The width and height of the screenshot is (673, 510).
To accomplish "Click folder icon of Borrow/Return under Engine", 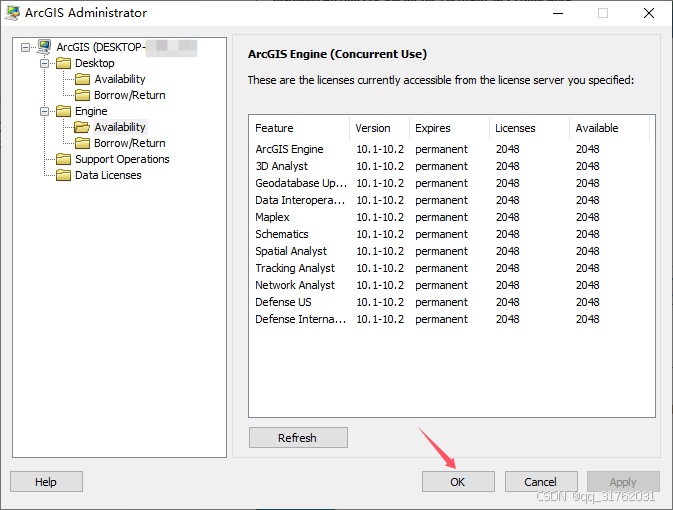I will coord(82,143).
